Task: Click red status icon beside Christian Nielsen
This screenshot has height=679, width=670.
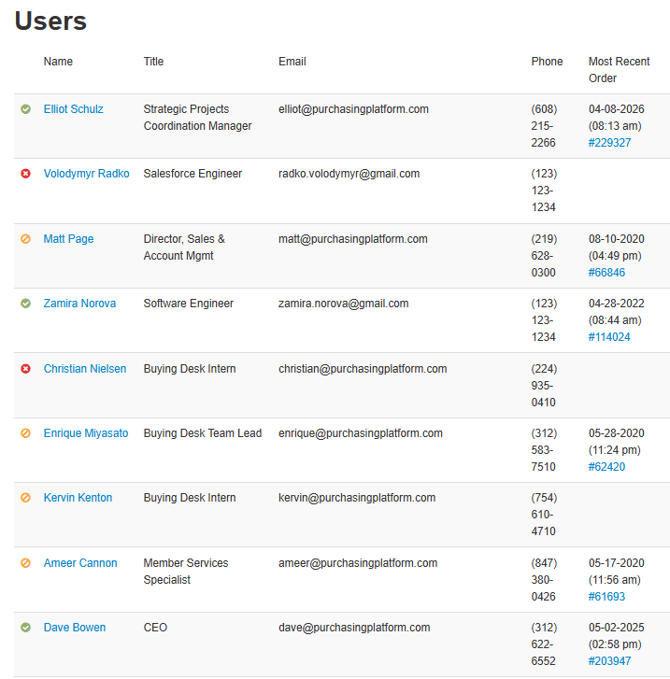Action: click(26, 369)
